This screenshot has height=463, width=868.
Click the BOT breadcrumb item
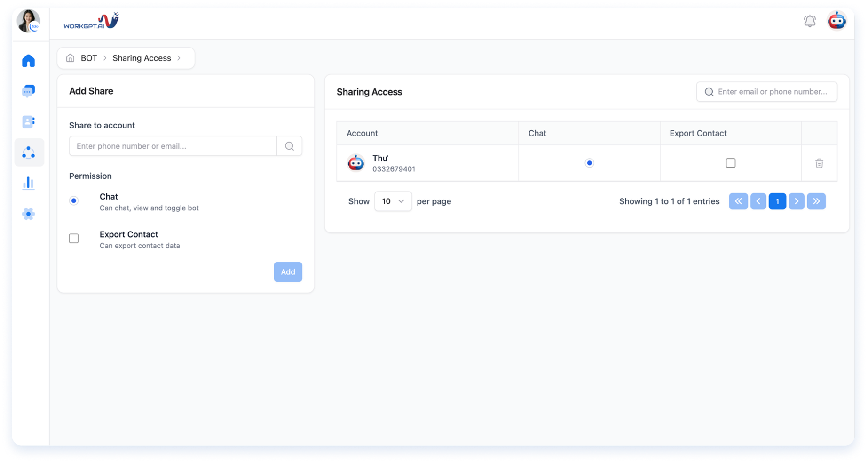(89, 58)
